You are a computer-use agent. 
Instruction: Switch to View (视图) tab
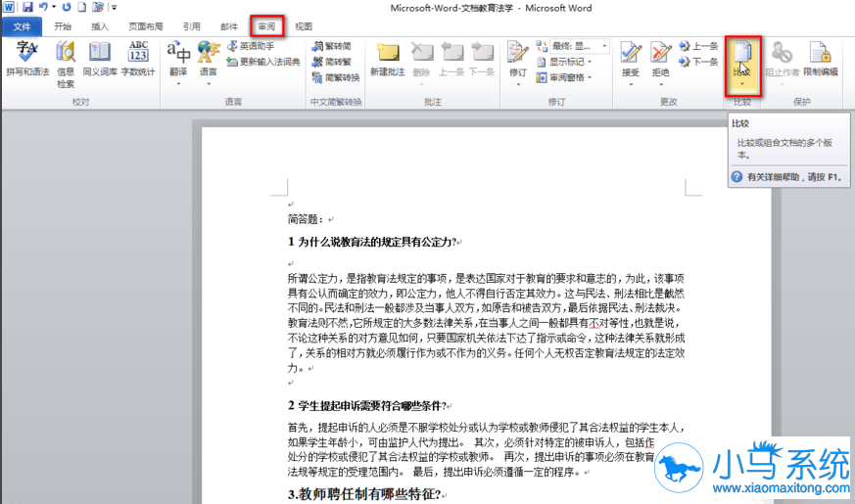point(304,26)
